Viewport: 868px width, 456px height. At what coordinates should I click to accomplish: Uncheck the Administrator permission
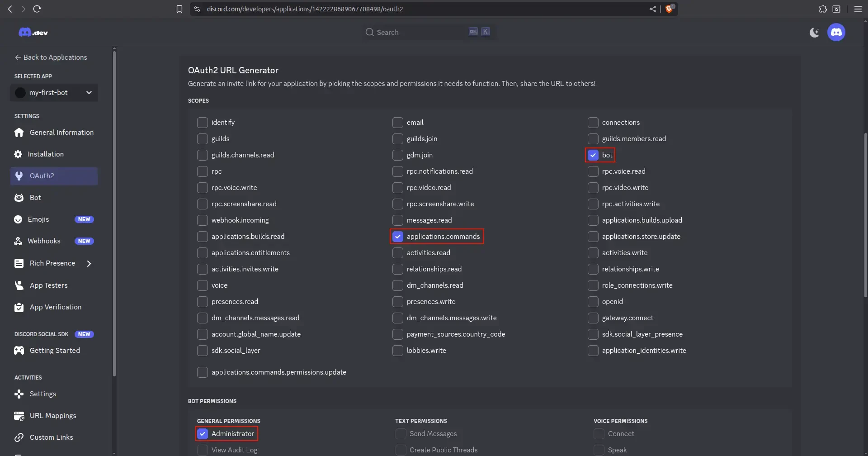203,434
